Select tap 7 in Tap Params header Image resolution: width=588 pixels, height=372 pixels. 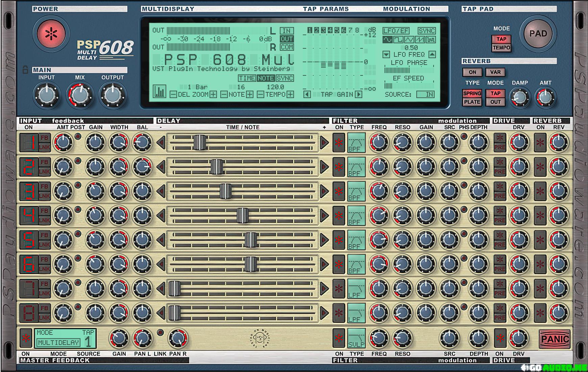pos(350,30)
